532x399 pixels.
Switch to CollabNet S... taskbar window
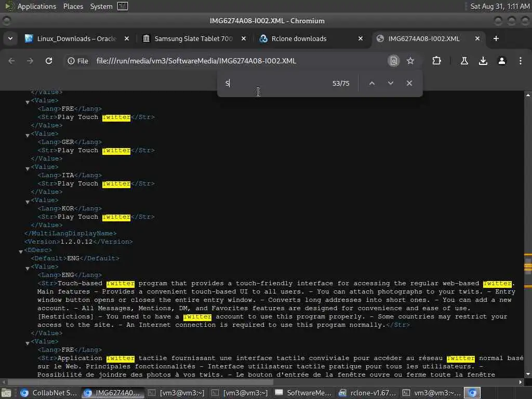point(48,393)
